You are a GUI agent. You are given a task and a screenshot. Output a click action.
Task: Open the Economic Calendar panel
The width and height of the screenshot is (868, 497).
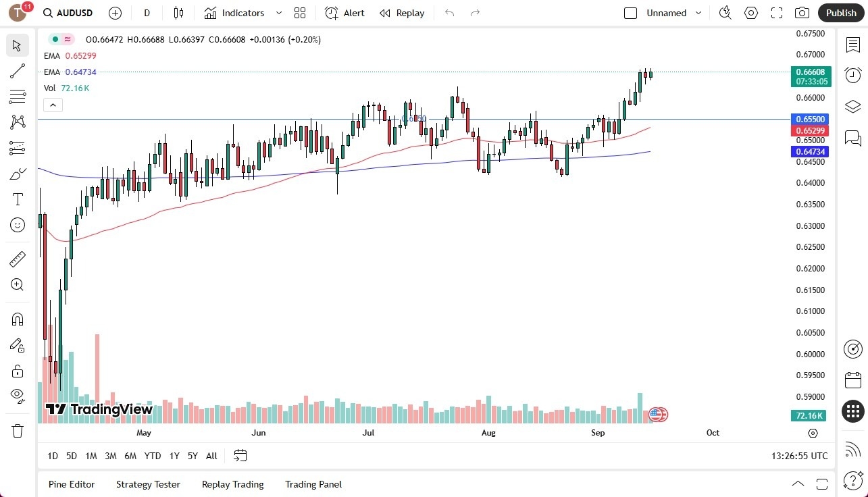coord(852,380)
